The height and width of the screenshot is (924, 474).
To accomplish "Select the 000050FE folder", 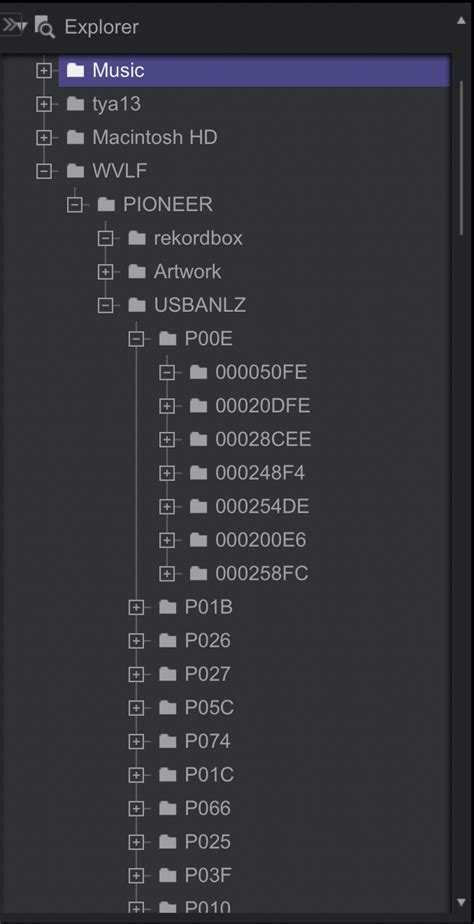I will coord(261,372).
